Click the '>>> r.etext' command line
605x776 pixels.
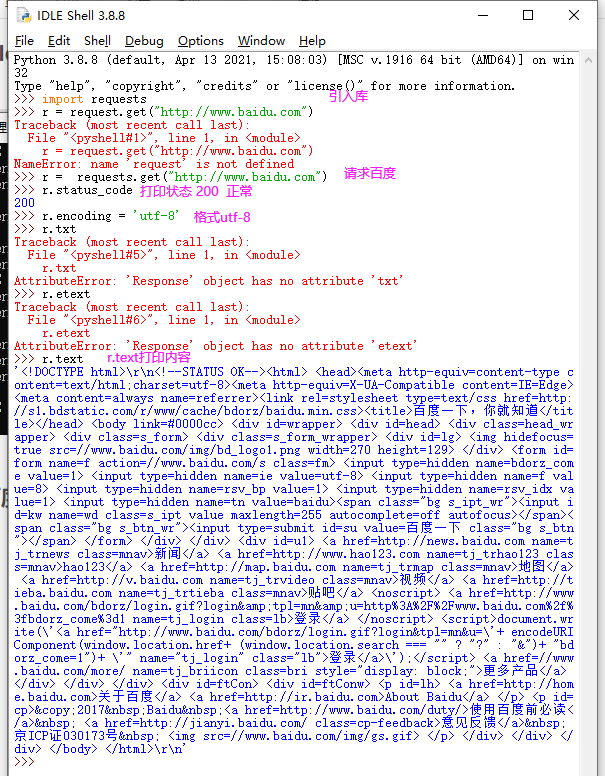52,294
